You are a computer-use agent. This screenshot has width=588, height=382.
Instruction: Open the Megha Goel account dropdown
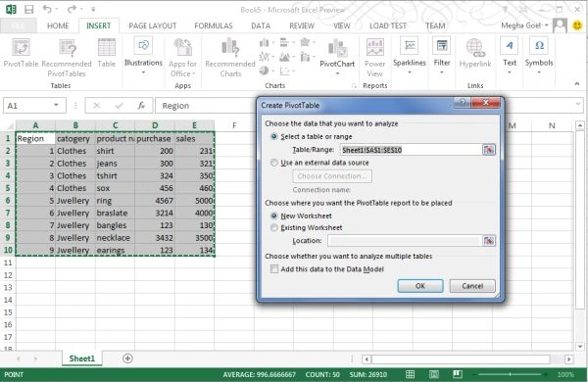click(x=547, y=25)
